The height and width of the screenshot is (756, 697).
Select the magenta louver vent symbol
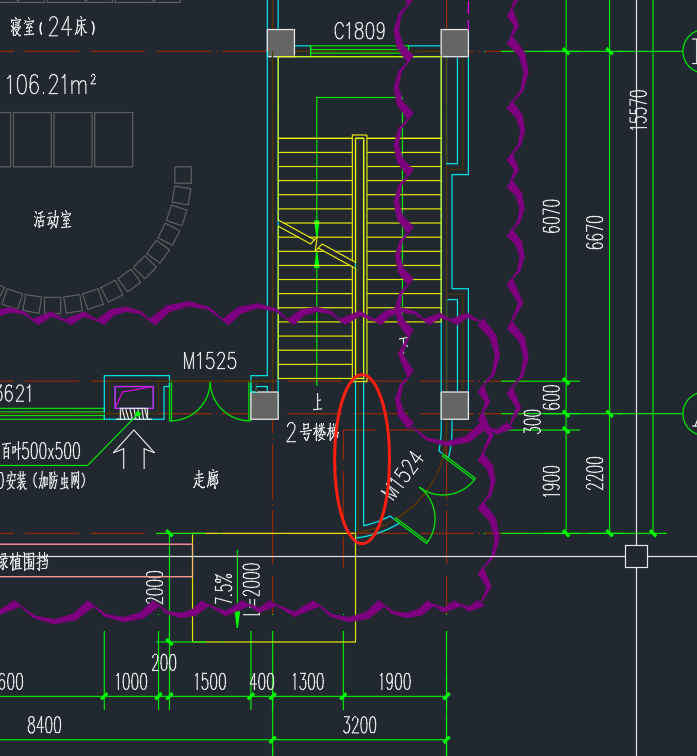pyautogui.click(x=134, y=397)
